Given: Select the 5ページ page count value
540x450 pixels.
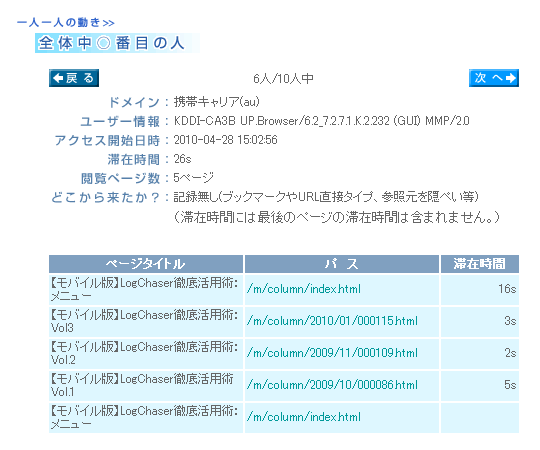Looking at the screenshot, I should point(194,178).
